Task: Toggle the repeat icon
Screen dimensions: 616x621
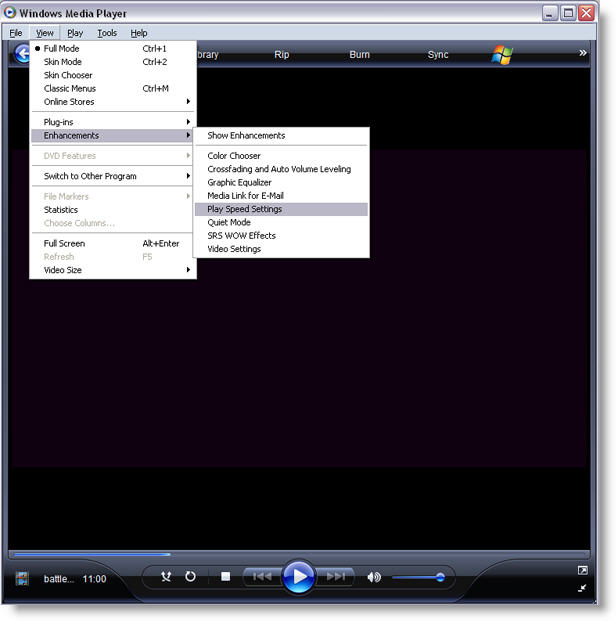Action: 190,576
